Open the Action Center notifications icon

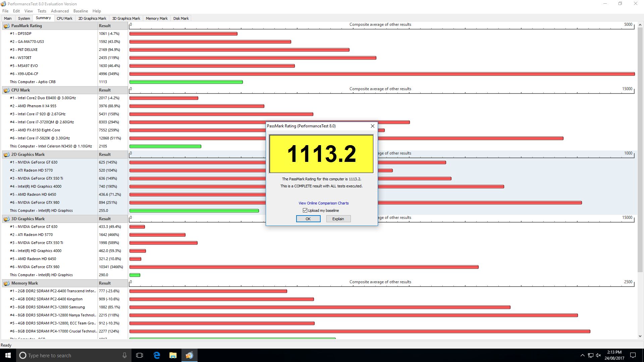pyautogui.click(x=633, y=355)
